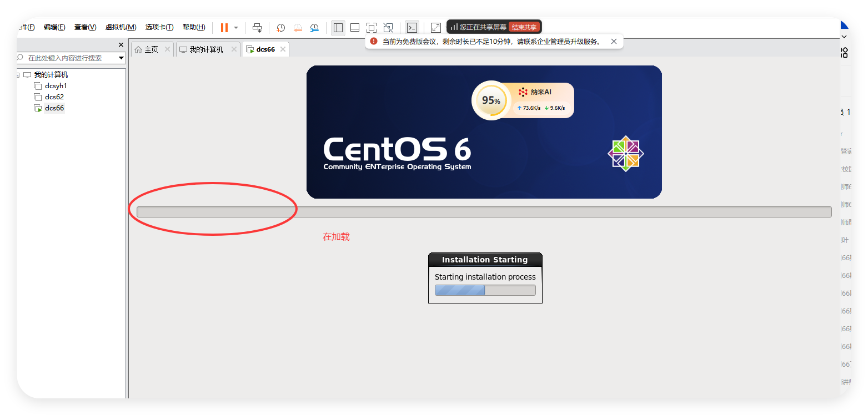Image resolution: width=868 pixels, height=415 pixels.
Task: Click the red warning icon in the notification
Action: pyautogui.click(x=374, y=42)
